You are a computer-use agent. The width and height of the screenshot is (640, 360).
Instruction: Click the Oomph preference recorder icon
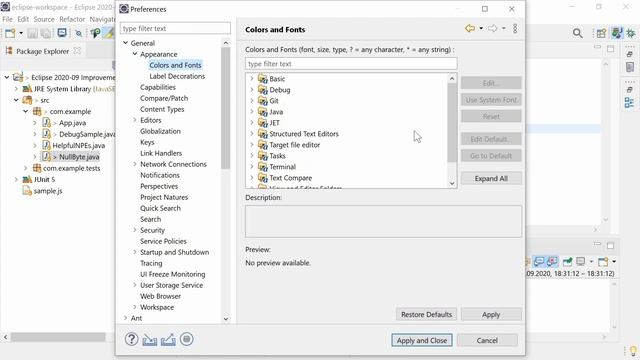point(187,339)
